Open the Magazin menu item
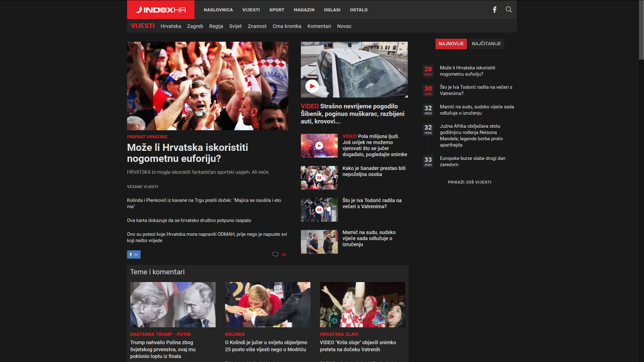This screenshot has height=362, width=644. tap(304, 10)
